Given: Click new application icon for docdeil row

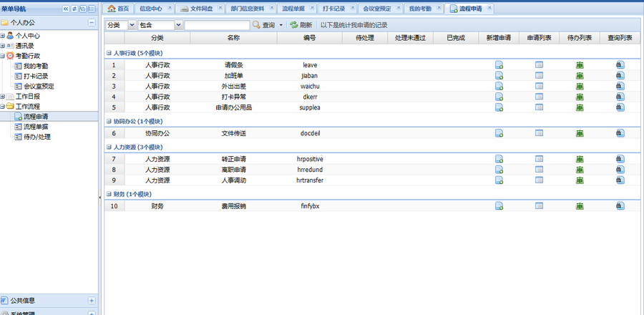Looking at the screenshot, I should tap(499, 133).
